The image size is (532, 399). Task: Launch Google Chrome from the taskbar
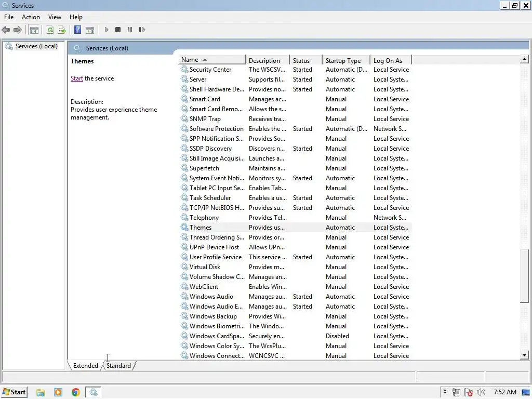click(76, 393)
